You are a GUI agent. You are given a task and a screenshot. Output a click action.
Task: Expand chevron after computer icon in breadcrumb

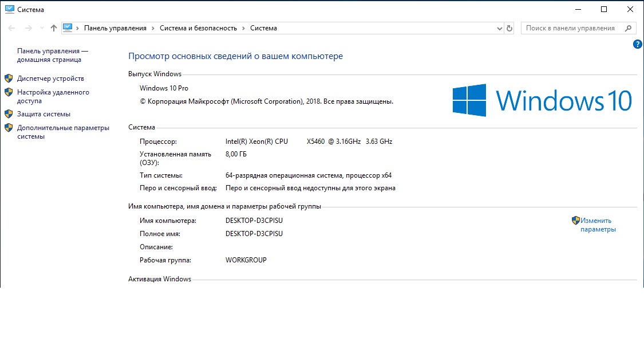77,28
